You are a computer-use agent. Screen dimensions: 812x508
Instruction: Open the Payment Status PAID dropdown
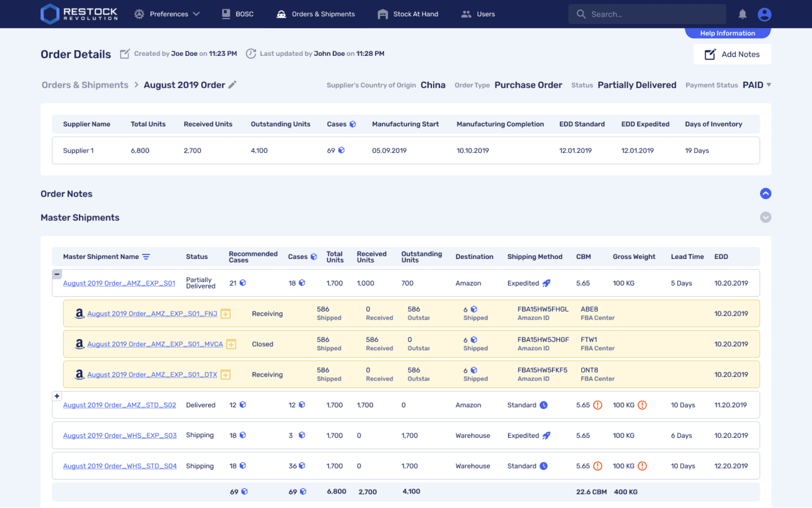(x=757, y=85)
